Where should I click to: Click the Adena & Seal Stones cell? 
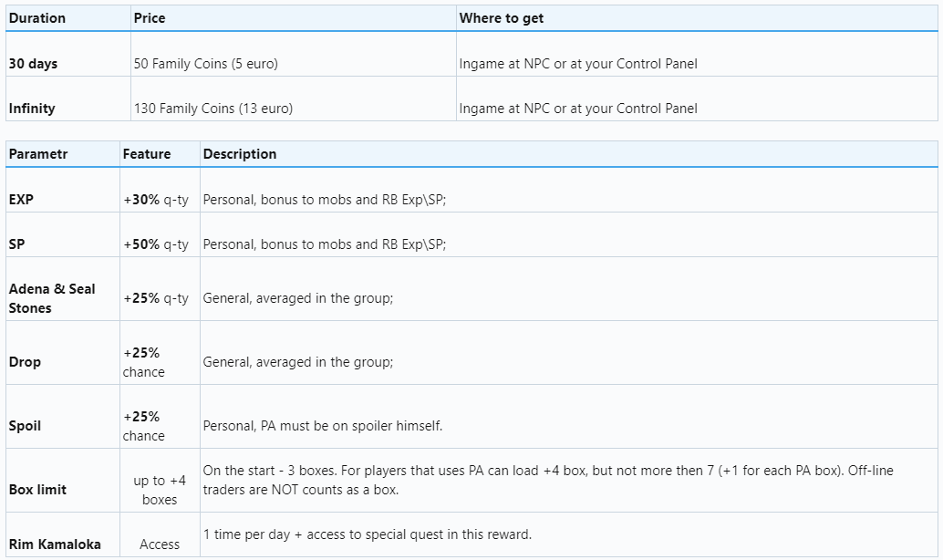[x=52, y=298]
